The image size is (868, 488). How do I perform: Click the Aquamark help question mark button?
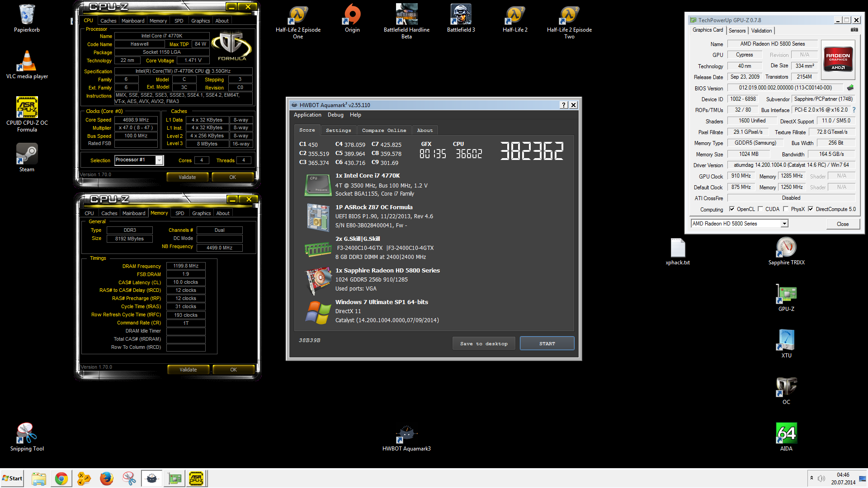click(x=564, y=105)
